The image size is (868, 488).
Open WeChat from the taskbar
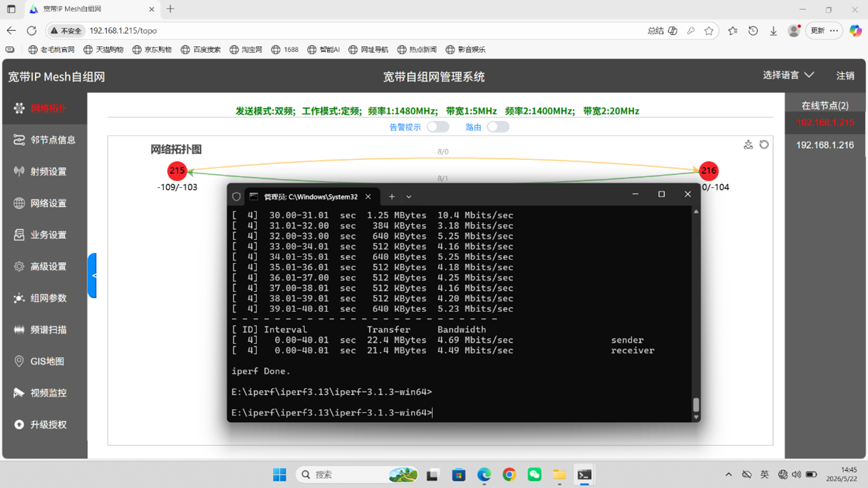pyautogui.click(x=534, y=474)
